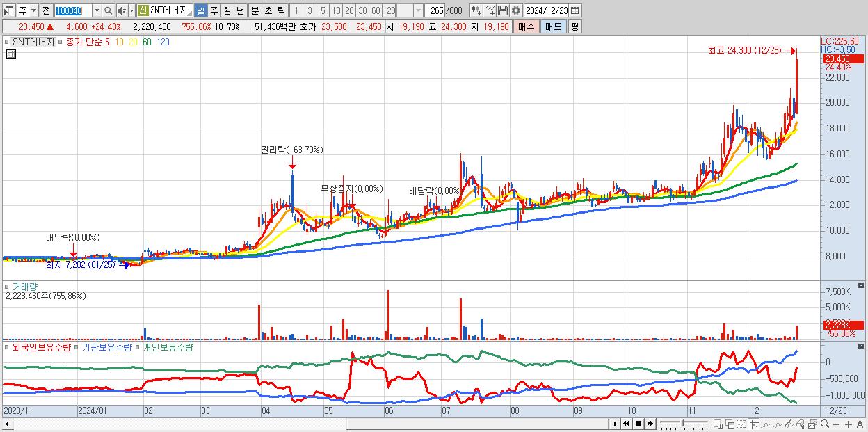
Task: Search stocks with the magnifier icon
Action: pyautogui.click(x=108, y=10)
